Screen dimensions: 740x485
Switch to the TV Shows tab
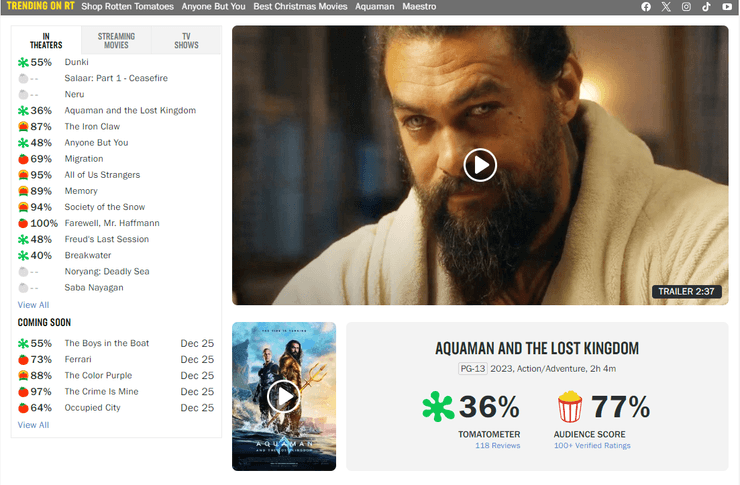coord(186,41)
